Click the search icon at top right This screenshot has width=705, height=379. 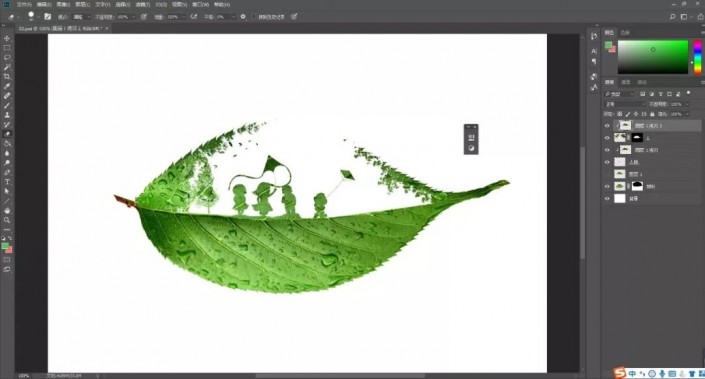(x=673, y=17)
